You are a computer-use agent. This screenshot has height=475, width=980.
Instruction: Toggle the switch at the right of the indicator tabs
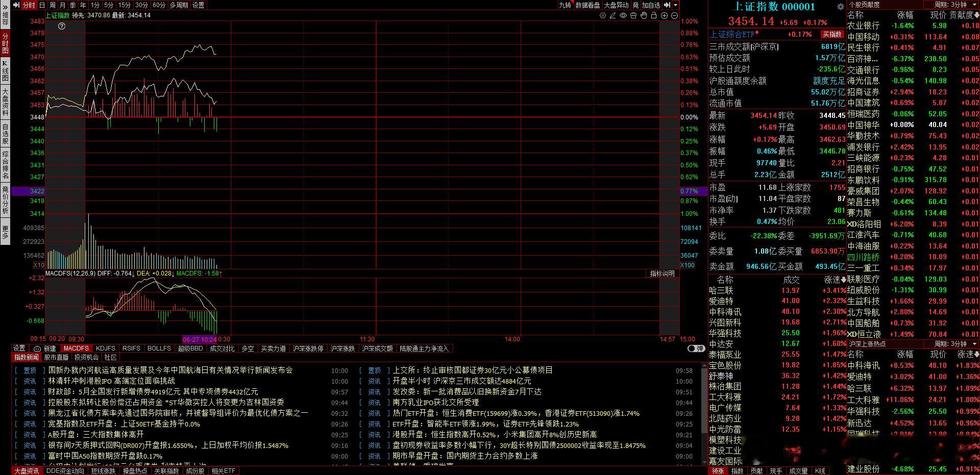[696, 348]
